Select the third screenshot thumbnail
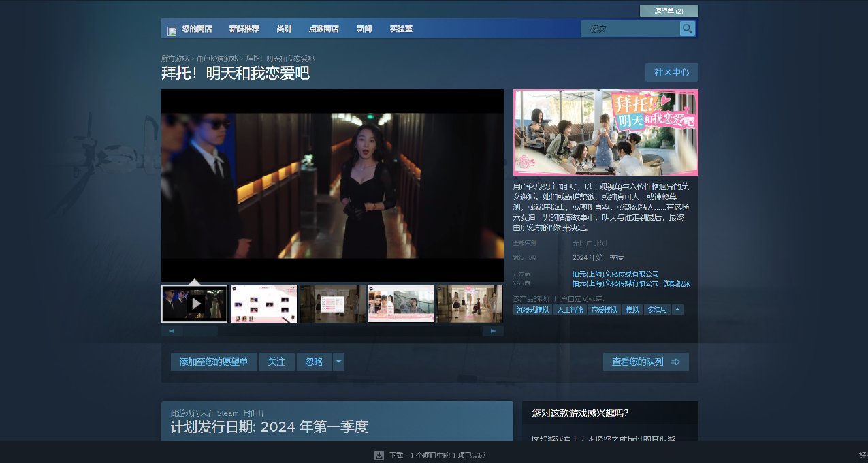868x463 pixels. pos(332,304)
